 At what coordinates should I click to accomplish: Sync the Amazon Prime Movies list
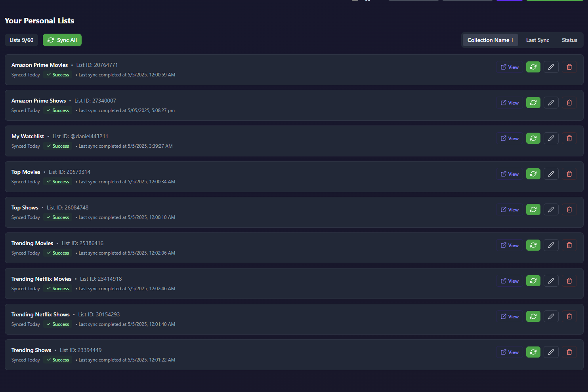pos(533,67)
